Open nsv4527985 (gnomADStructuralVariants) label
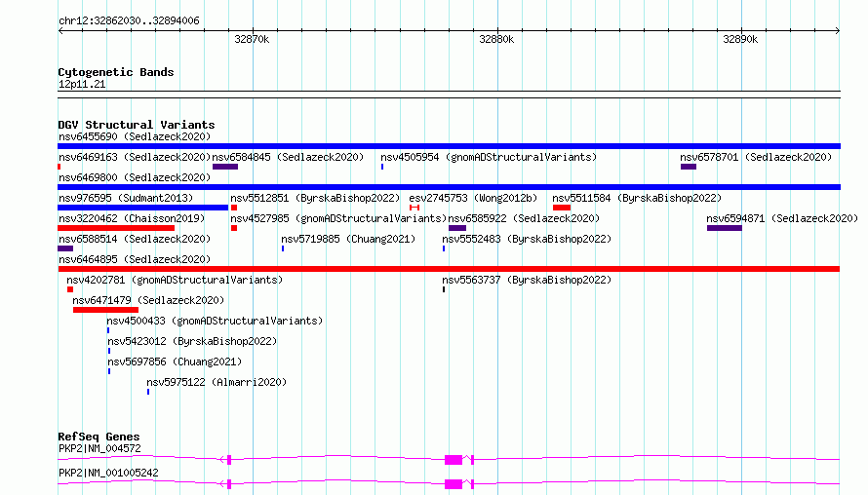868x495 pixels. (x=338, y=218)
